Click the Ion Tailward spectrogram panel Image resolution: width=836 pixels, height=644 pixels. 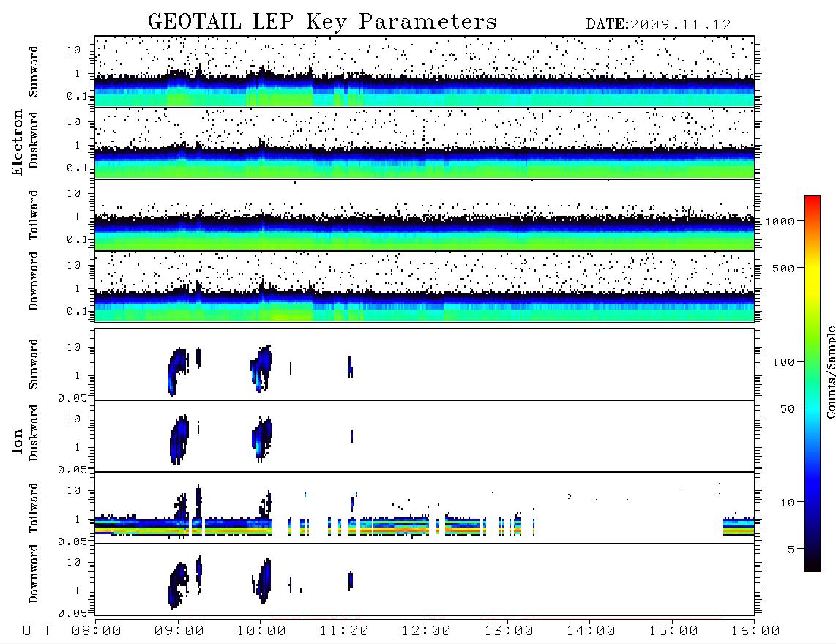coord(425,508)
